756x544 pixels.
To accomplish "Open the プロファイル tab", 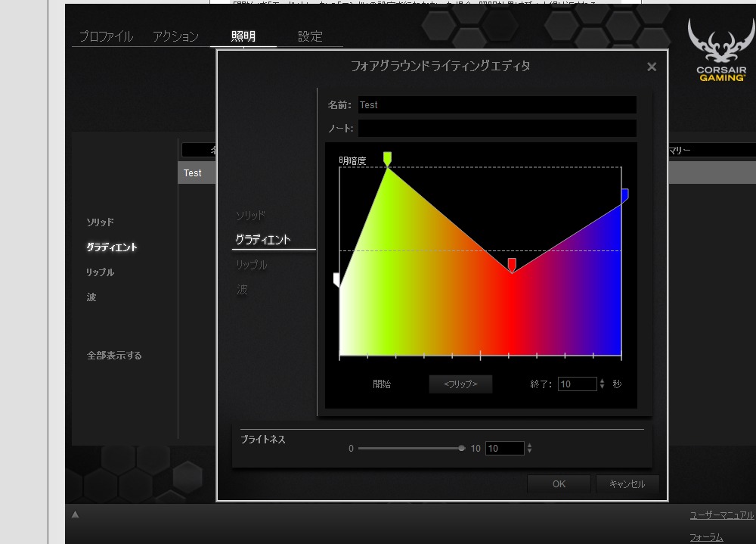I will 106,36.
